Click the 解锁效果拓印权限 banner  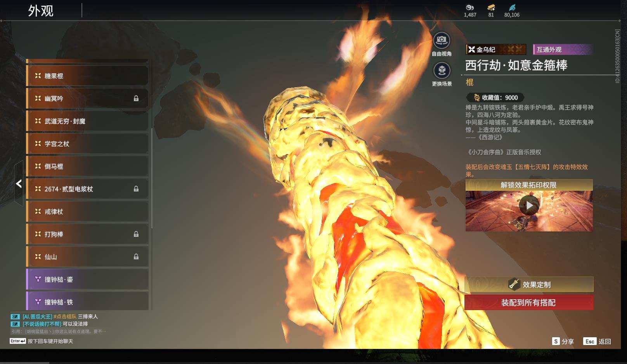pos(529,185)
